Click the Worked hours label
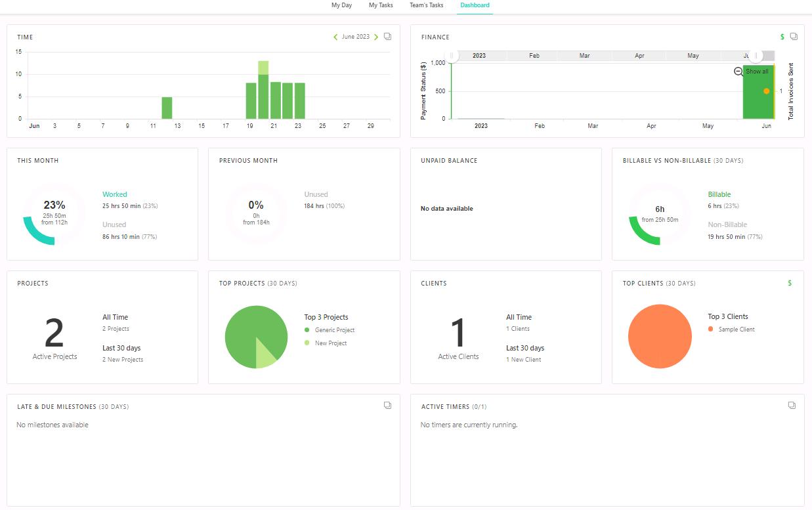812x510 pixels. tap(115, 194)
